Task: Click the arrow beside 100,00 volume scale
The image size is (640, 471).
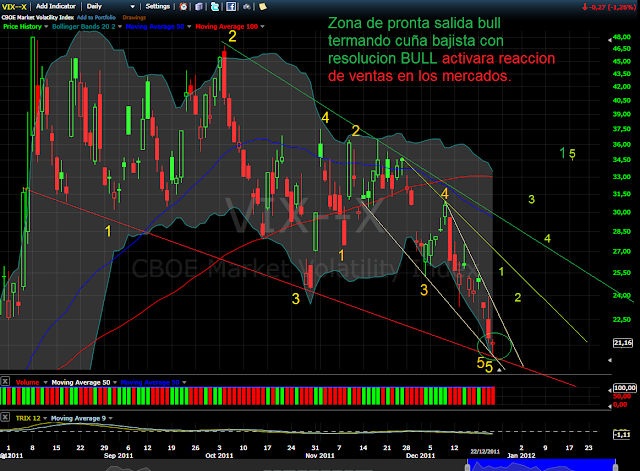Action: [610, 391]
